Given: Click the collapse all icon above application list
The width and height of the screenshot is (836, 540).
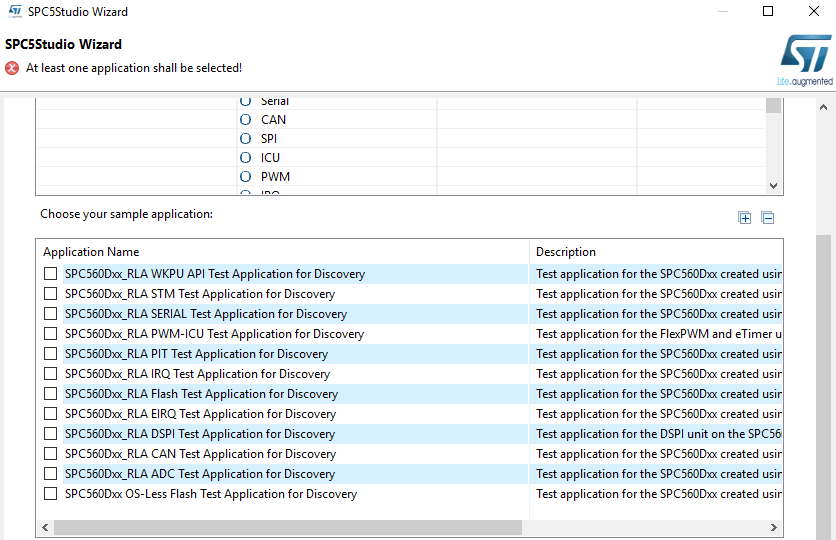Looking at the screenshot, I should click(768, 217).
